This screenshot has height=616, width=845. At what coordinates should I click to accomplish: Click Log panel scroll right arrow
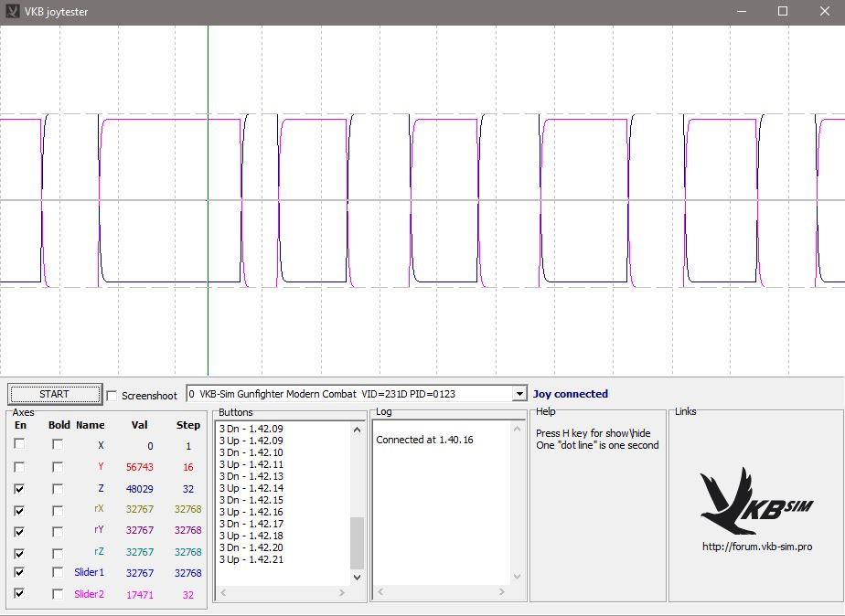(504, 592)
